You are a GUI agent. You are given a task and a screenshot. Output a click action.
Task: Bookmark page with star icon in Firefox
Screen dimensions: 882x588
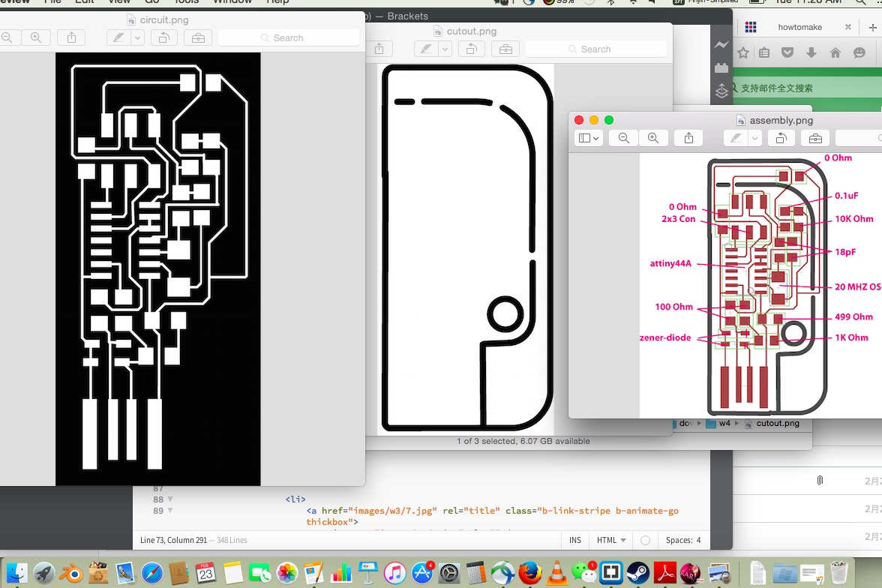coord(743,53)
